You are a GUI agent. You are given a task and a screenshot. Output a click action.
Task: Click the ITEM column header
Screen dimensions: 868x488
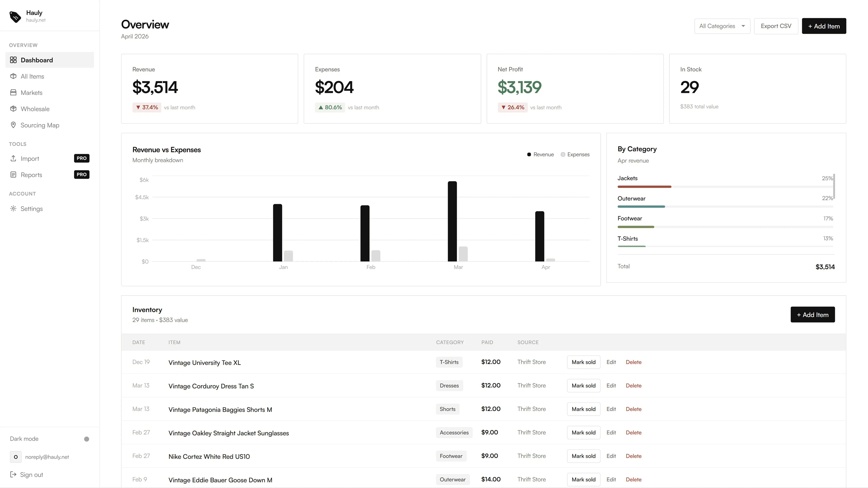tap(175, 342)
